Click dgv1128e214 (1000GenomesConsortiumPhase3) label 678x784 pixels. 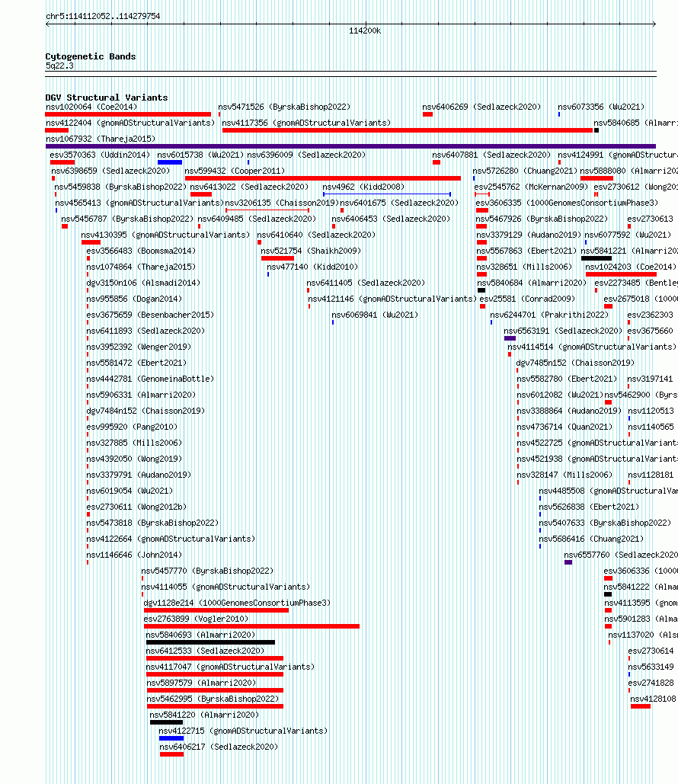[237, 603]
